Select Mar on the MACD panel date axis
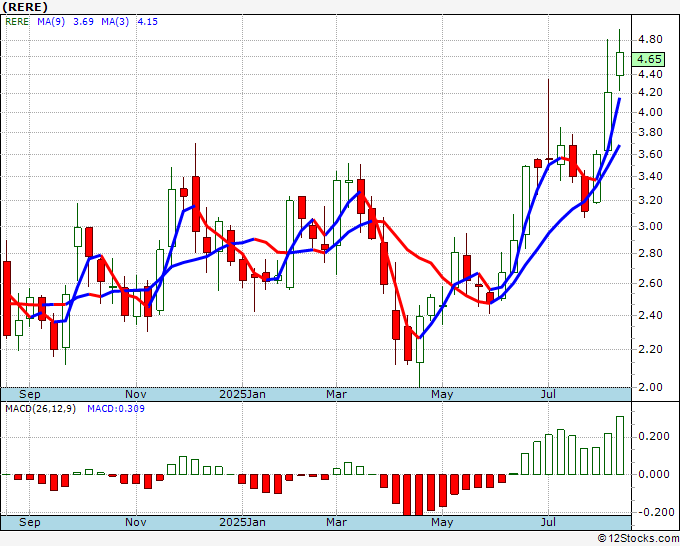The width and height of the screenshot is (680, 546). coord(337,522)
